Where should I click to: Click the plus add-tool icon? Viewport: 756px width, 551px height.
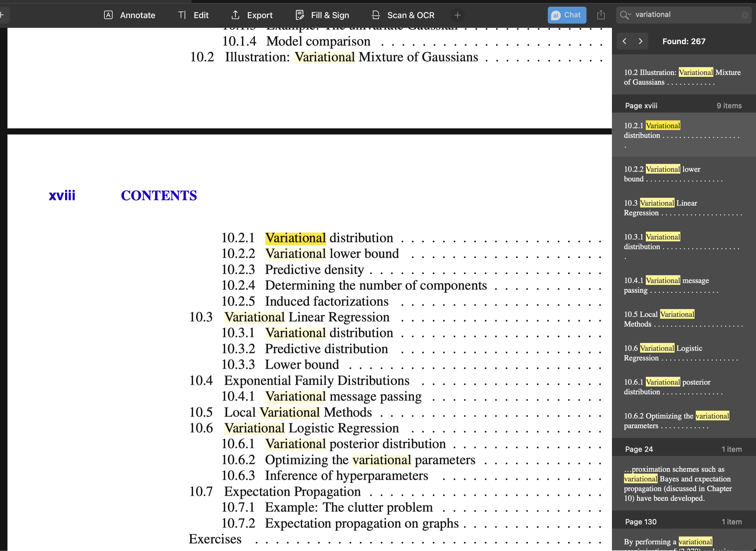pyautogui.click(x=457, y=15)
